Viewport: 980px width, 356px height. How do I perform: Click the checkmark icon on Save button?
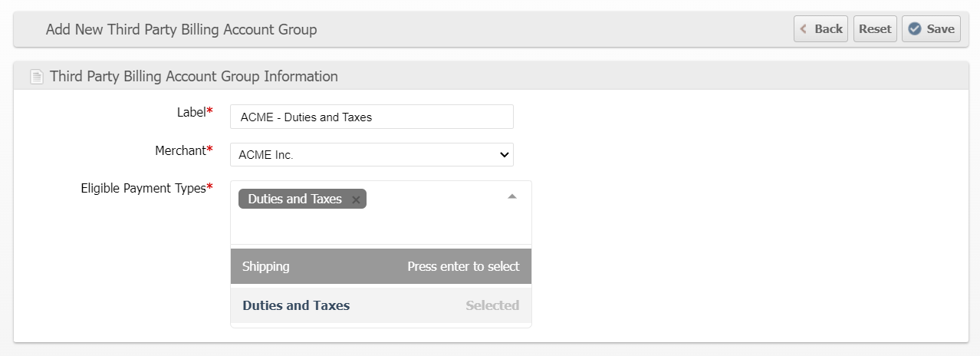tap(915, 29)
